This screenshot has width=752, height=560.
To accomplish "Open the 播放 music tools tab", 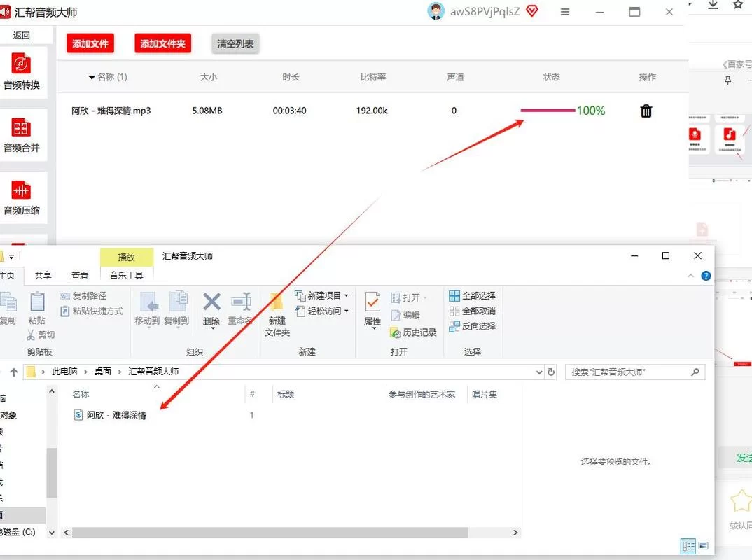I will tap(127, 256).
